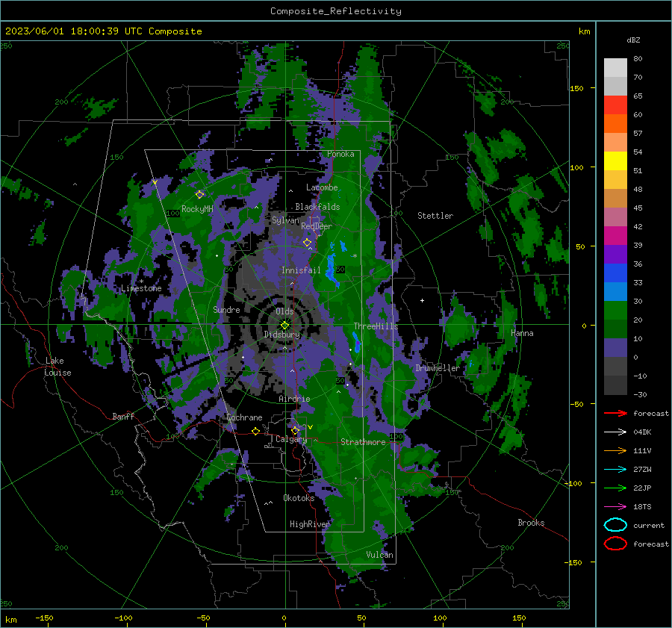
Task: Click the magenta 18TS arrow in legend
Action: (x=615, y=507)
